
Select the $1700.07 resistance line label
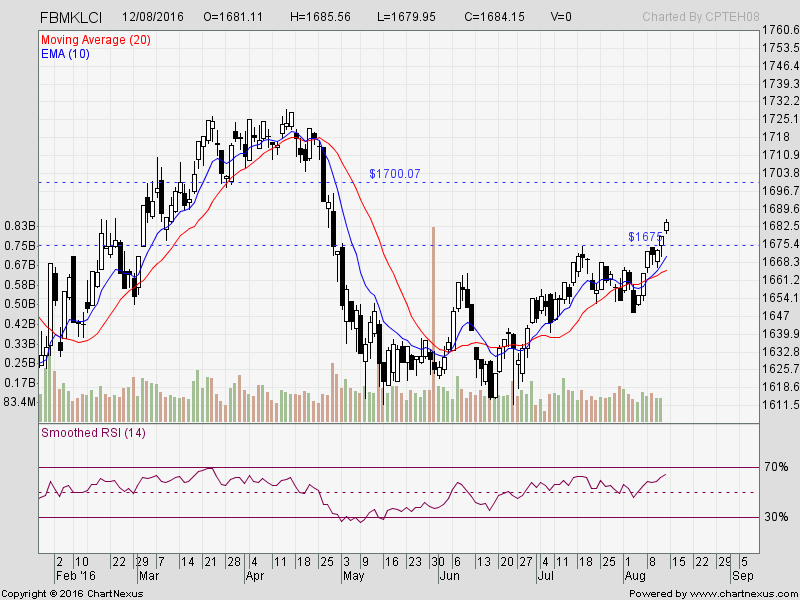[x=394, y=173]
